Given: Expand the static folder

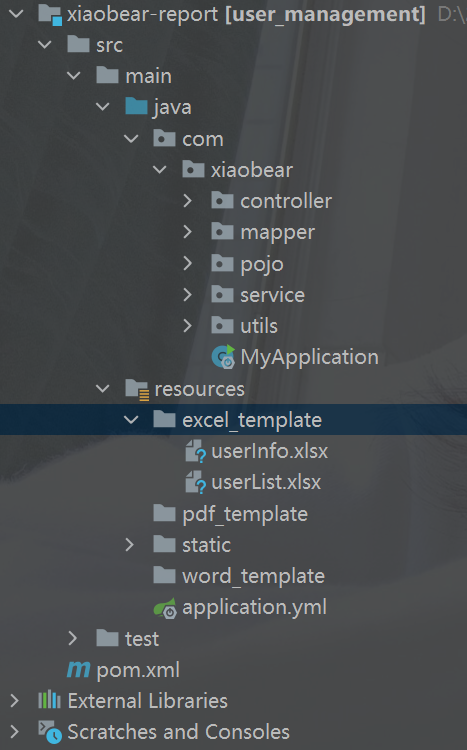Looking at the screenshot, I should tap(130, 544).
